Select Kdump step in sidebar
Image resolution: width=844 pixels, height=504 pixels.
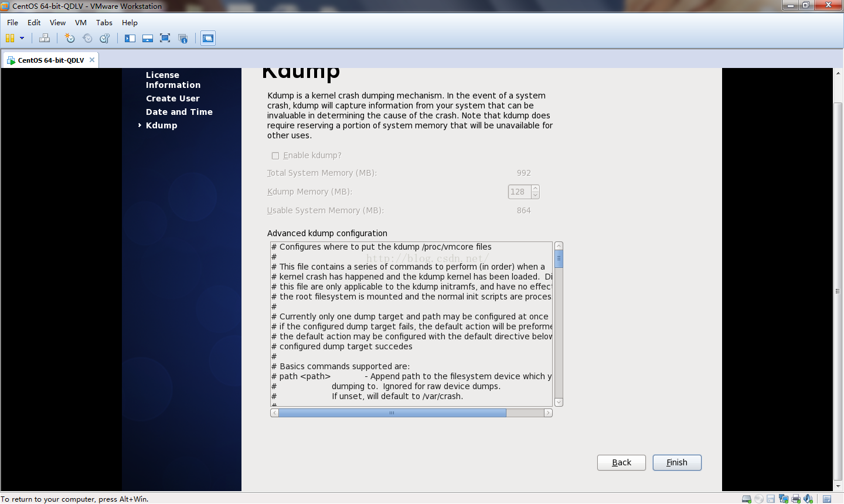[x=161, y=125]
